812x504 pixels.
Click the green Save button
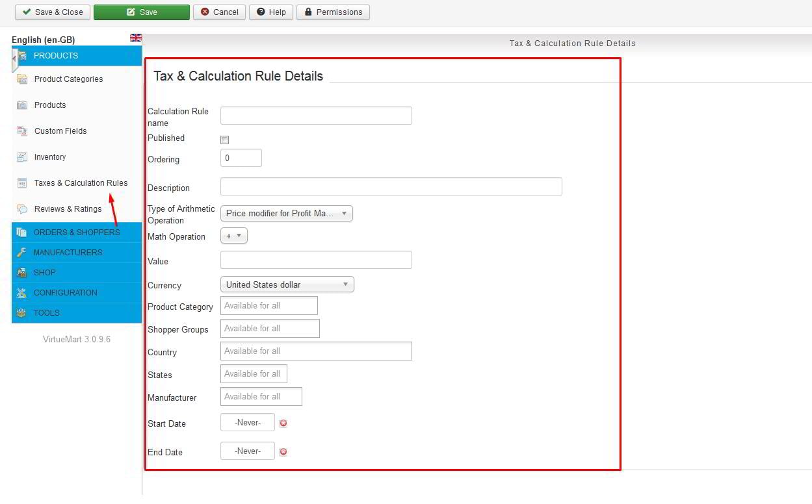tap(141, 12)
